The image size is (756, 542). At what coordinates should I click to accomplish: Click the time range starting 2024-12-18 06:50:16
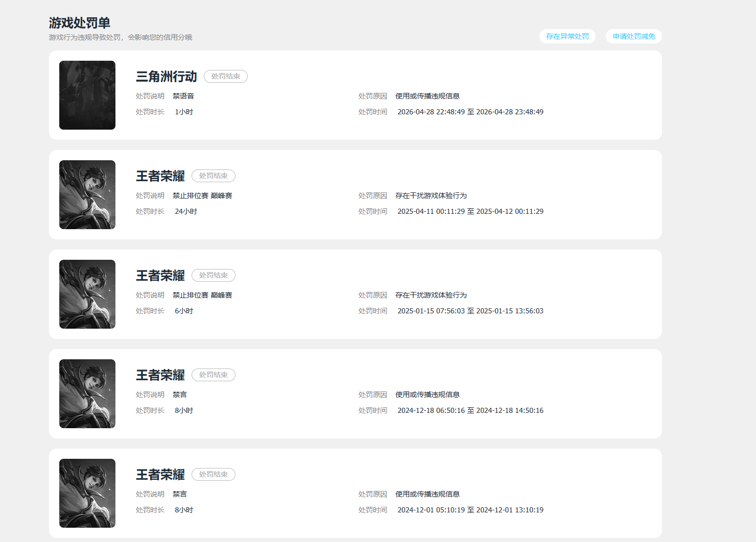[x=470, y=410]
